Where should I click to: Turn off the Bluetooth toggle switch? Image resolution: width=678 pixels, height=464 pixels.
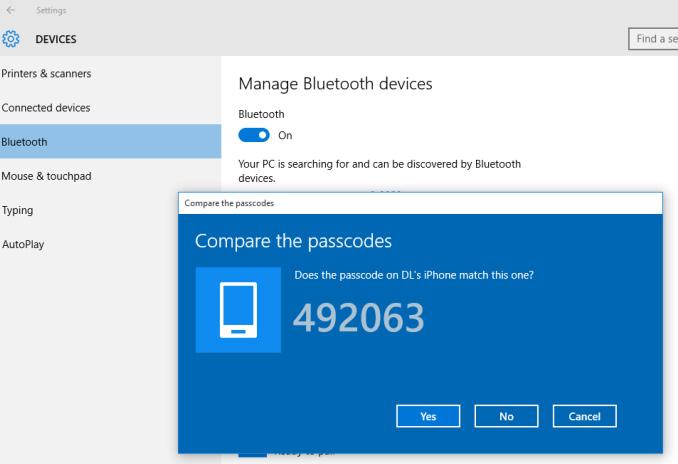click(x=254, y=135)
